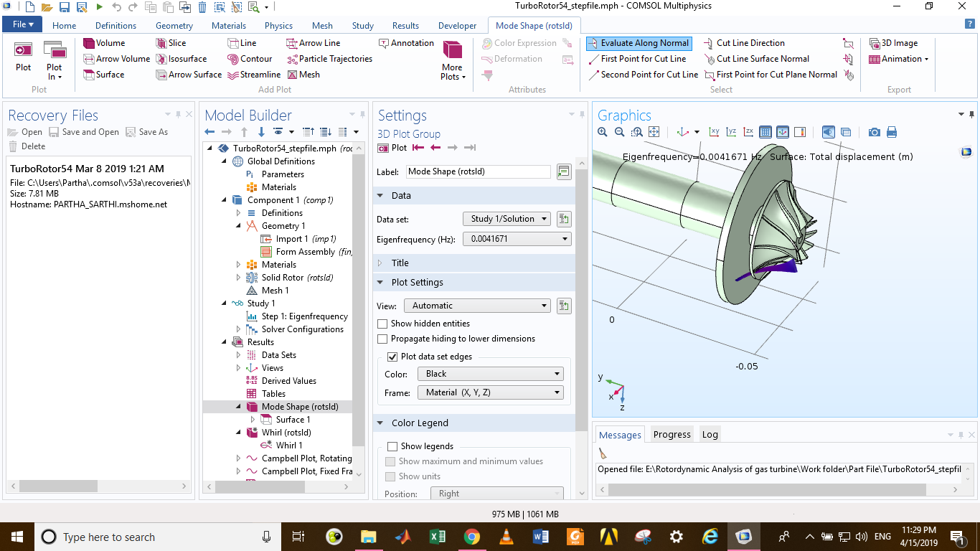This screenshot has width=980, height=551.
Task: Switch to the Results ribbon tab
Action: pos(405,26)
